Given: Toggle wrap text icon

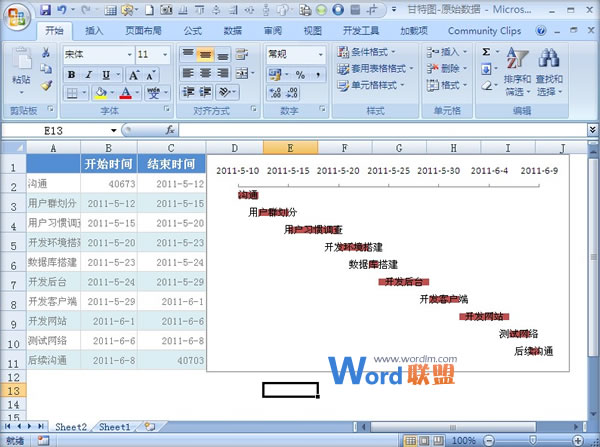Looking at the screenshot, I should click(x=242, y=55).
